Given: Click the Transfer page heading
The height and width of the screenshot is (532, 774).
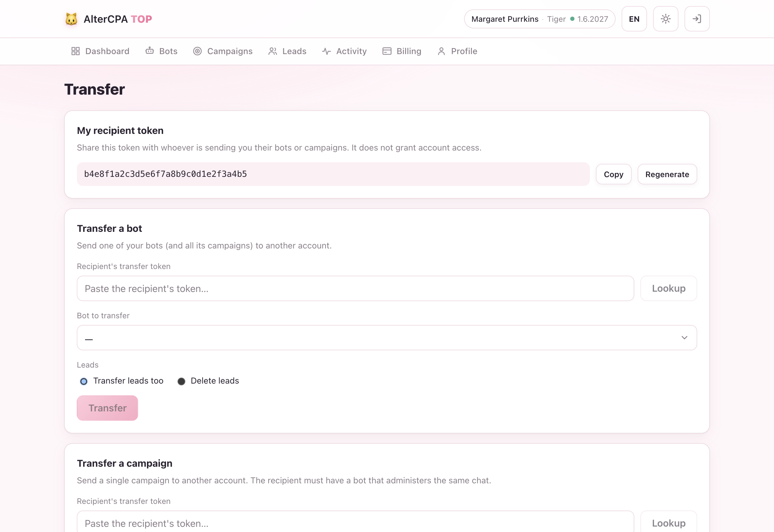Looking at the screenshot, I should 94,89.
